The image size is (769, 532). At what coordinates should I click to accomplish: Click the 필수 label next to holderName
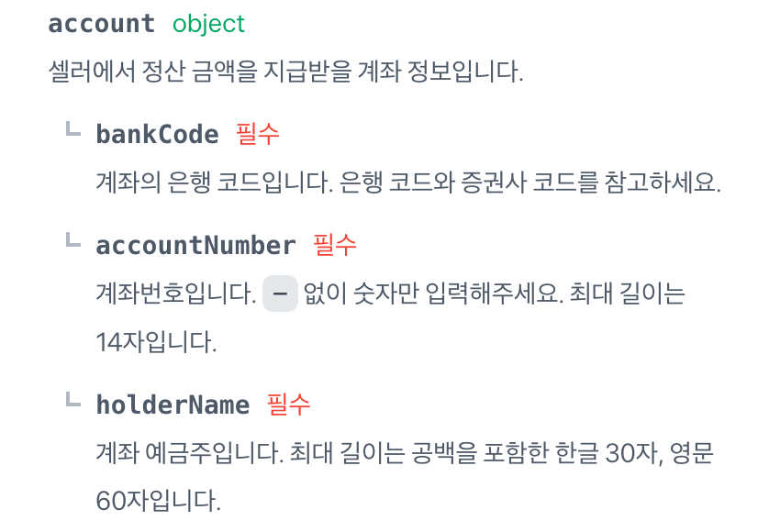[x=288, y=404]
